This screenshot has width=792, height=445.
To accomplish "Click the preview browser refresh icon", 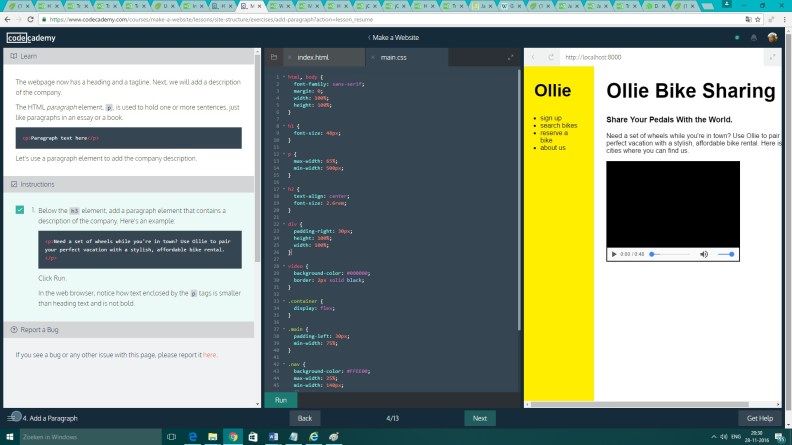I will [550, 57].
